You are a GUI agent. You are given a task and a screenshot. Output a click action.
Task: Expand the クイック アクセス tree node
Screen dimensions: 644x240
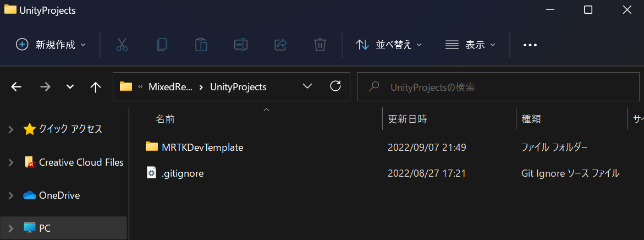click(x=11, y=129)
